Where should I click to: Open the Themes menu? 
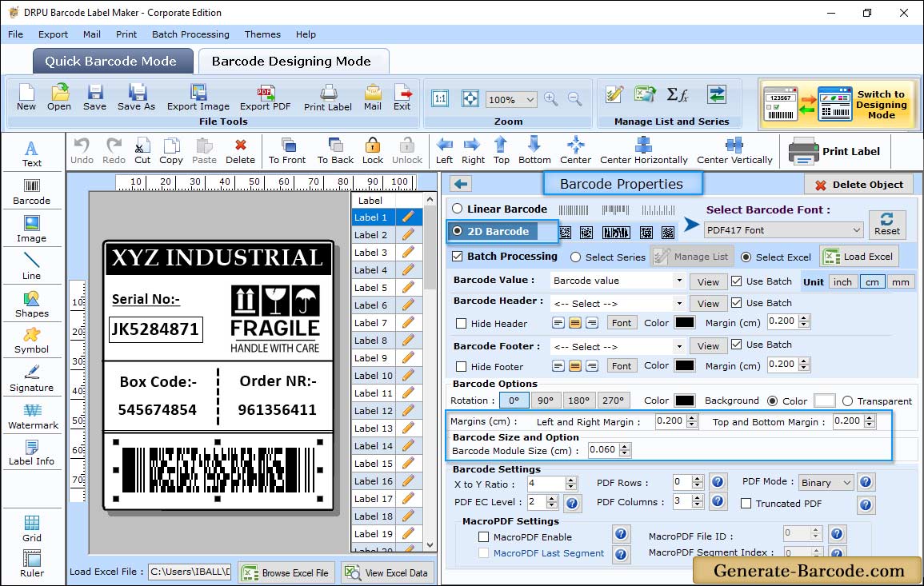[262, 34]
